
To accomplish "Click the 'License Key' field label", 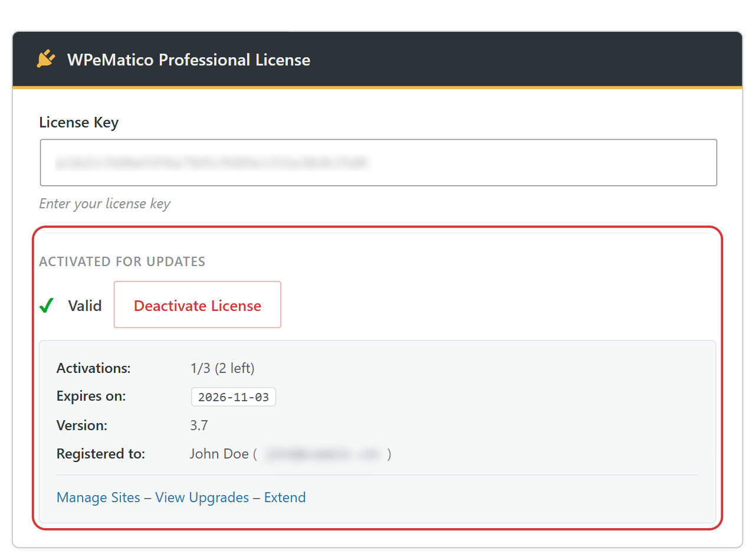I will pyautogui.click(x=79, y=123).
